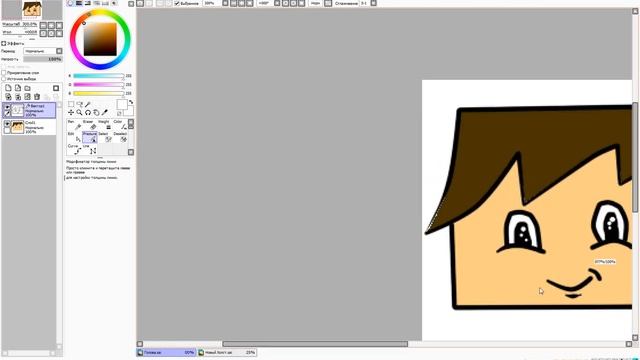640x360 pixels.
Task: Toggle the Источник выбора checkbox
Action: pos(4,79)
